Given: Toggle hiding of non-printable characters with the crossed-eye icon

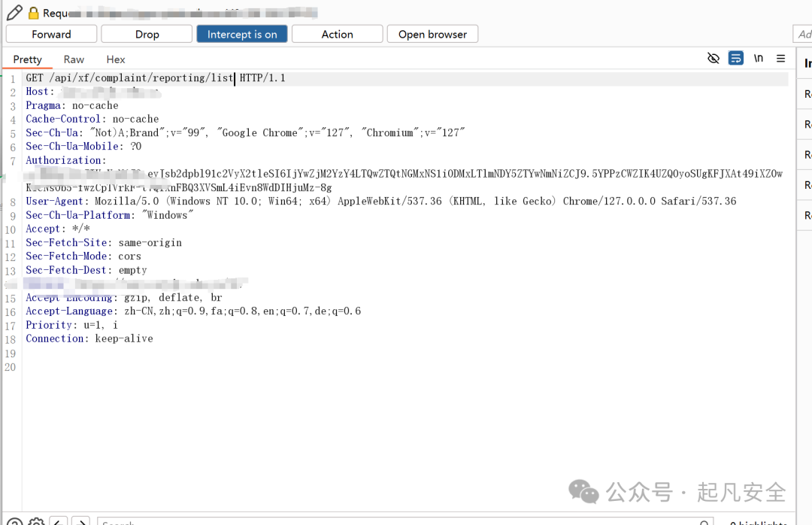Looking at the screenshot, I should click(x=713, y=58).
